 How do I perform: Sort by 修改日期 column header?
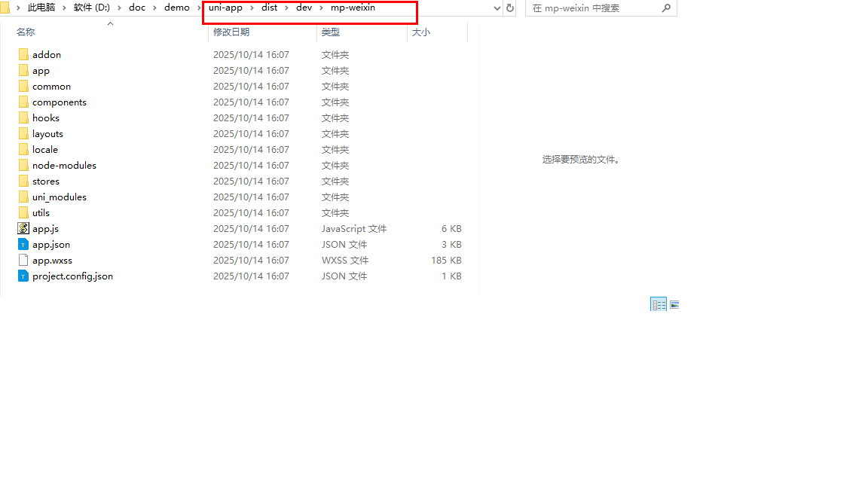point(231,32)
